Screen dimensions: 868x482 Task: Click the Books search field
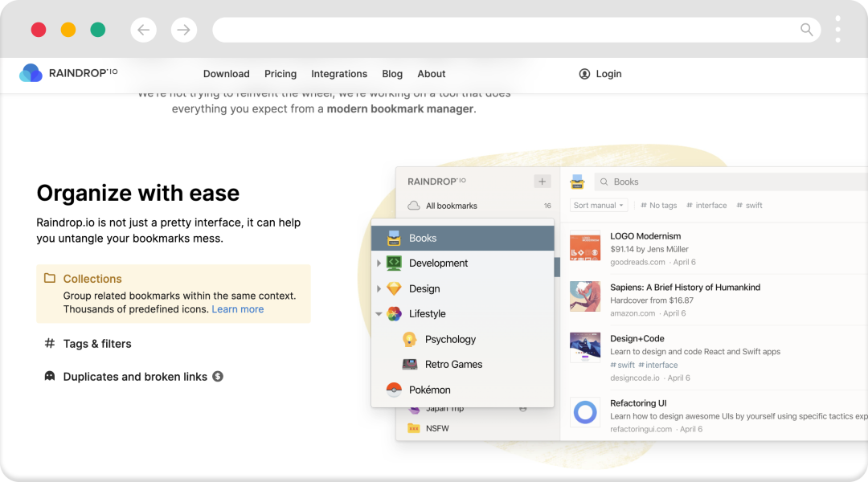click(731, 182)
